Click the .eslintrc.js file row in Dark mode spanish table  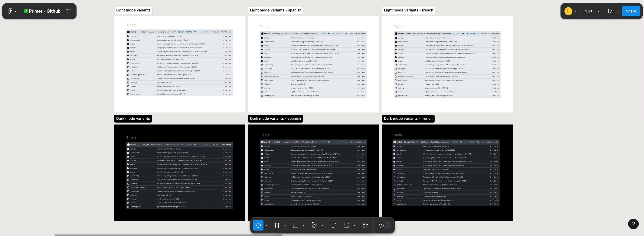tap(313, 181)
